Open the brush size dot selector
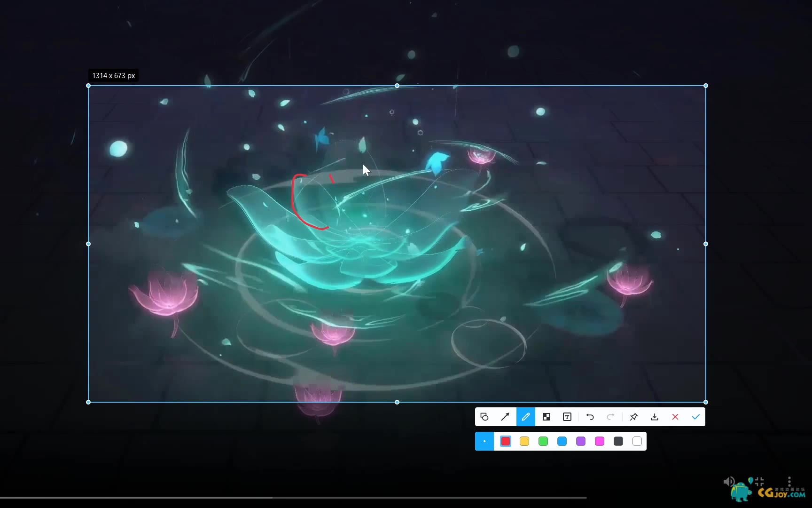 pos(484,441)
